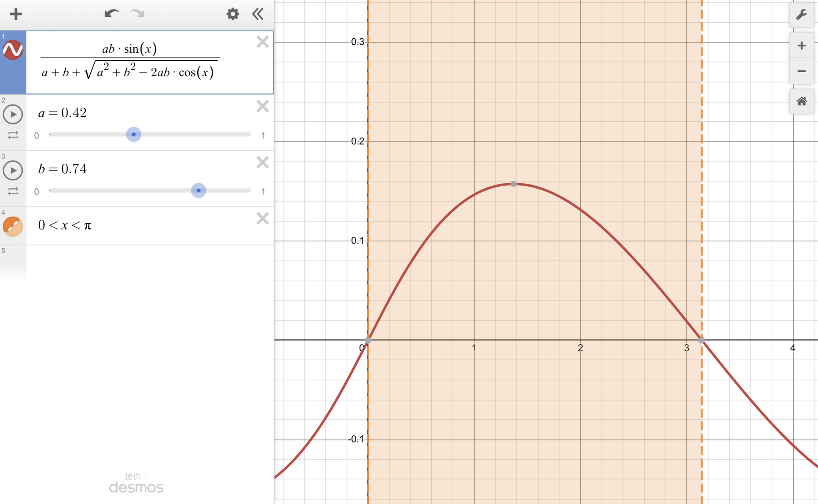Image resolution: width=818 pixels, height=504 pixels.
Task: Delete the a = 0.42 expression
Action: tap(262, 106)
